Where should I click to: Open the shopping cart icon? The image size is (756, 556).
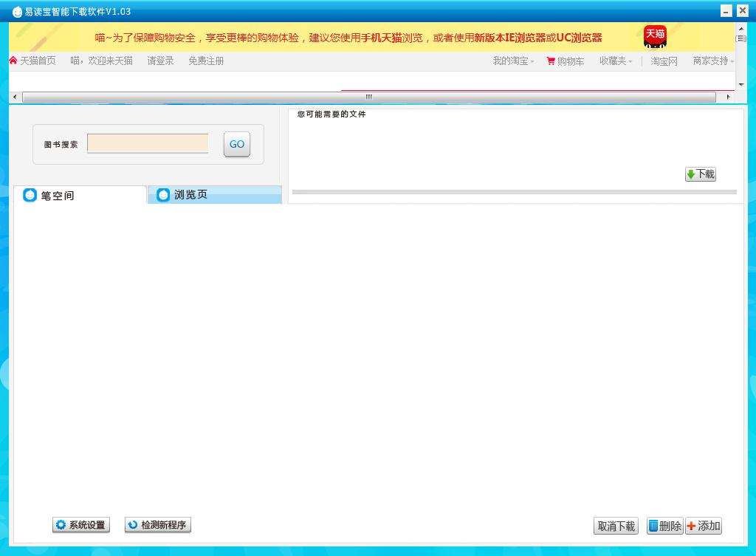coord(551,61)
